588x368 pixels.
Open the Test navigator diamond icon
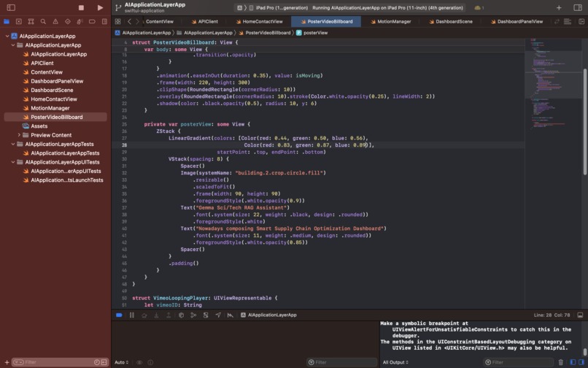point(68,21)
